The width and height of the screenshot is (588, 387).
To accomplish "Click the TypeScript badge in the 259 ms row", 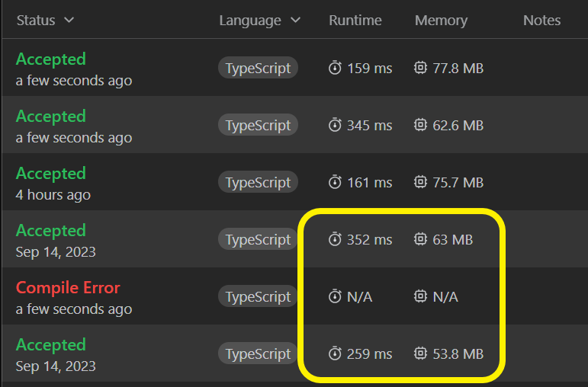I will 258,353.
